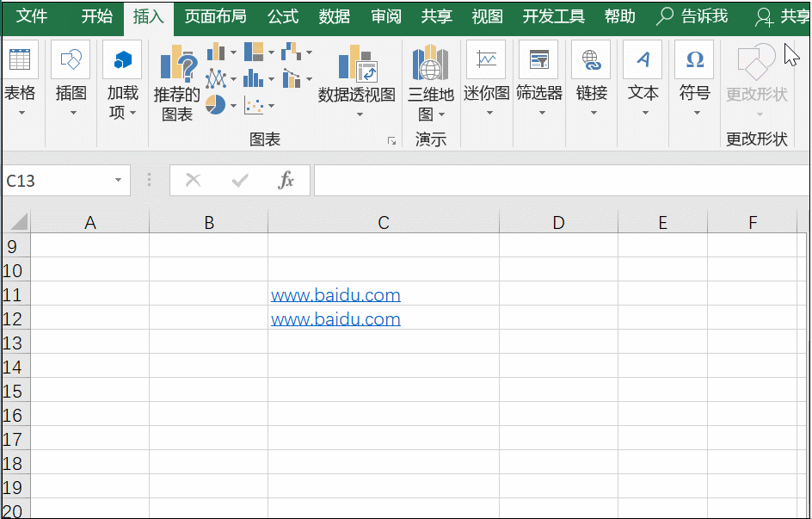The image size is (812, 519).
Task: Click 推荐的图表 recommended charts icon
Action: [177, 63]
